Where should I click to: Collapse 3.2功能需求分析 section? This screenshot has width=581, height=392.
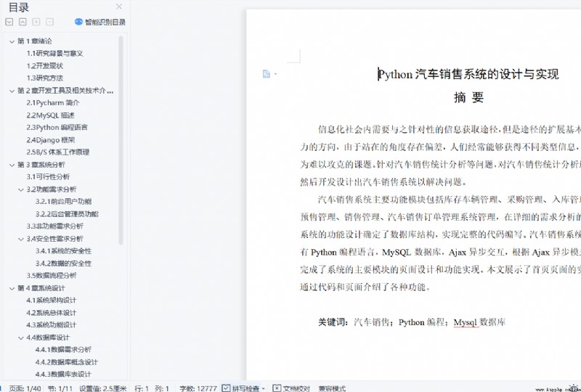[21, 189]
